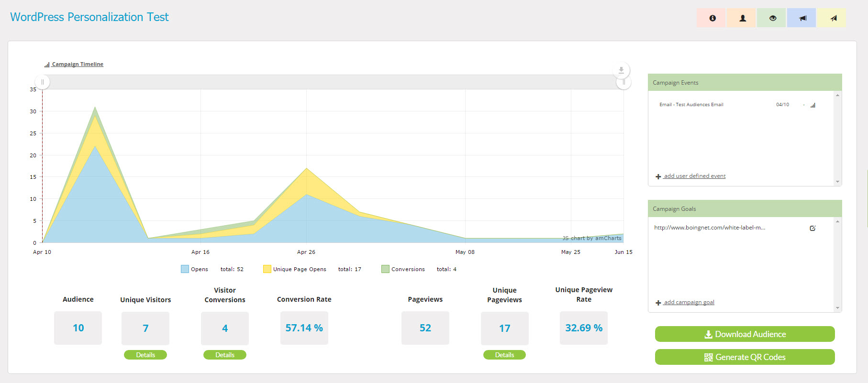Viewport: 868px width, 383px height.
Task: Click the Campaign Events panel header
Action: (x=745, y=82)
